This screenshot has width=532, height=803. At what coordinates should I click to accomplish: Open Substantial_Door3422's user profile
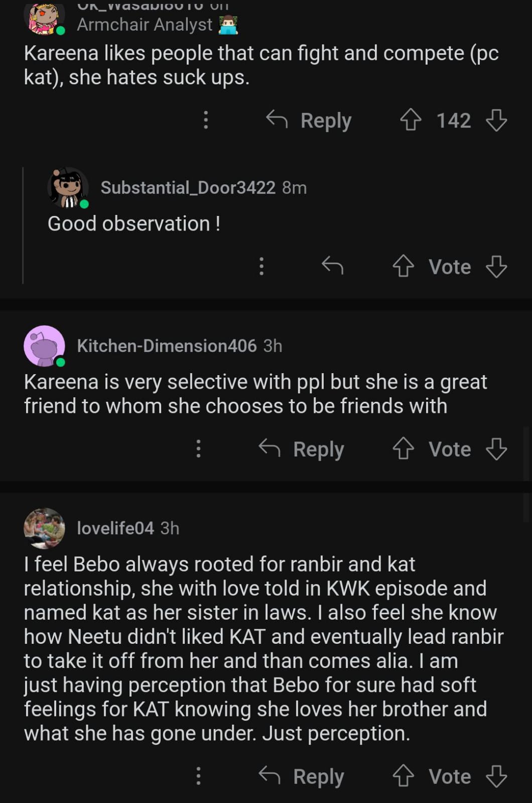point(188,187)
